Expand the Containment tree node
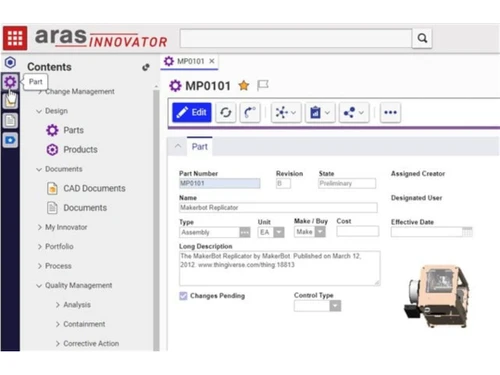 tap(58, 324)
